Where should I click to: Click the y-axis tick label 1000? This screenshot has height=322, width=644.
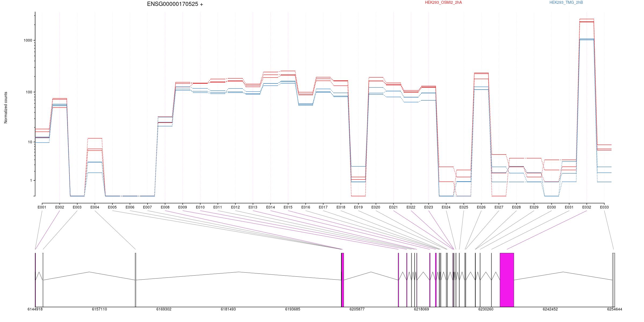[28, 40]
